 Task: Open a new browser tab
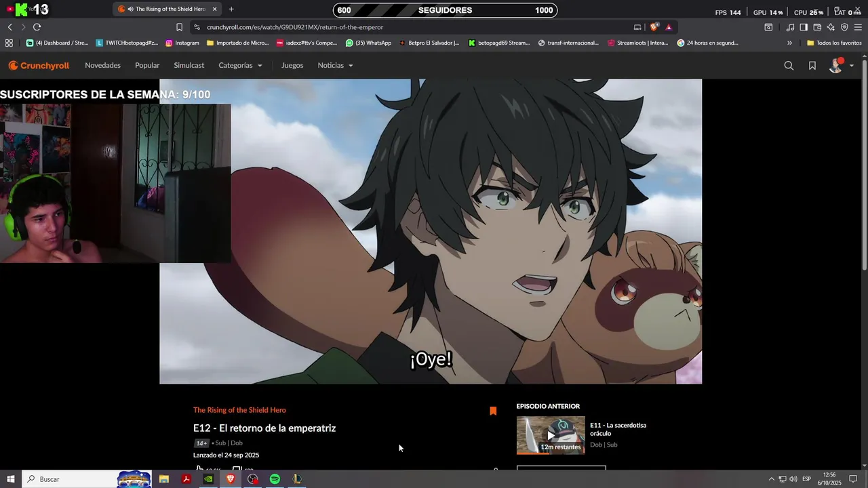point(231,9)
